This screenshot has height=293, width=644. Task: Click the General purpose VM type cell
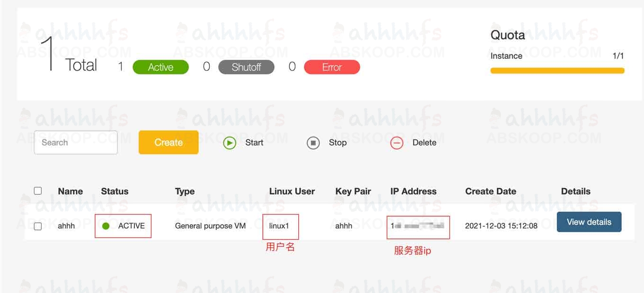pos(210,226)
